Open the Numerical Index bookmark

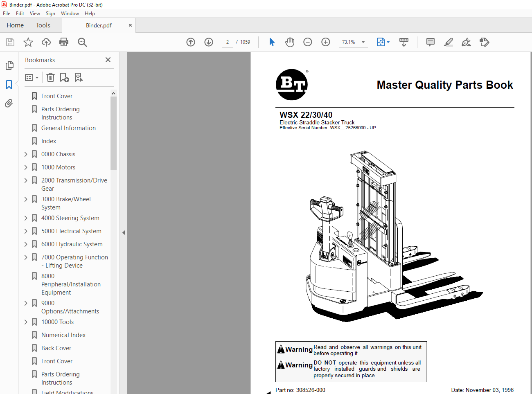(x=63, y=335)
